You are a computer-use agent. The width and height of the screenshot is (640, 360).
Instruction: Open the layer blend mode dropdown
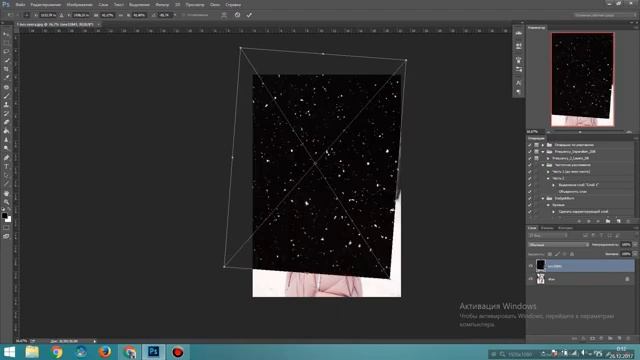click(x=558, y=245)
